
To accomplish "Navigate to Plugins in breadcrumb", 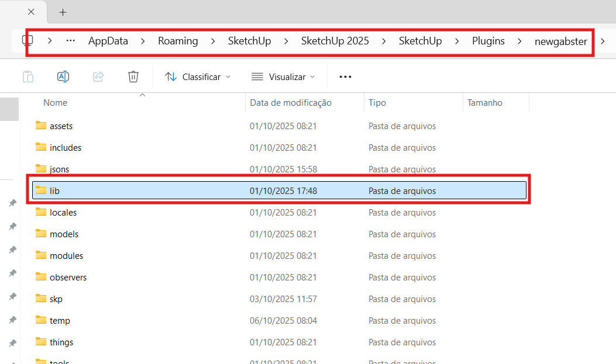I will (x=488, y=41).
